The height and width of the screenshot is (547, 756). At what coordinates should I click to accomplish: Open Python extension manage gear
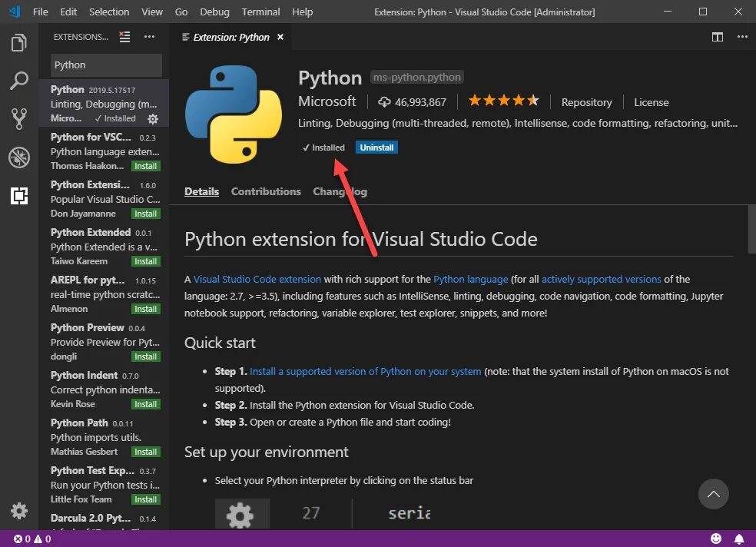click(153, 119)
